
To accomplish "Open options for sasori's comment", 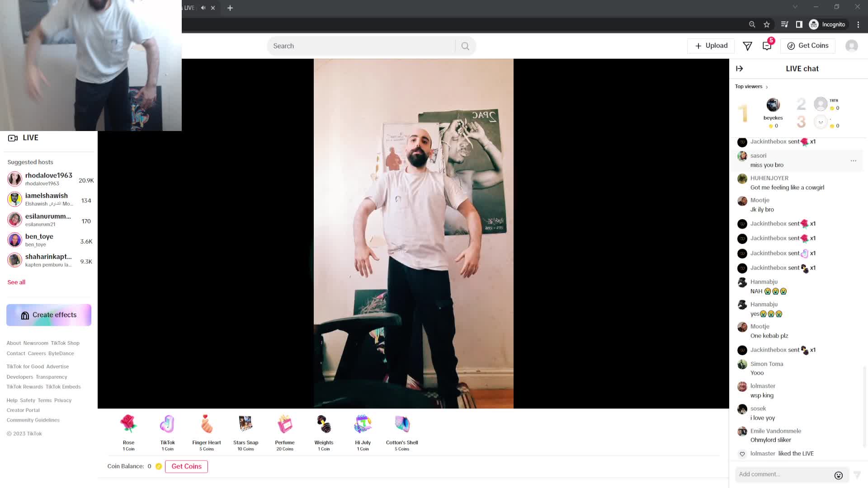I will (853, 161).
